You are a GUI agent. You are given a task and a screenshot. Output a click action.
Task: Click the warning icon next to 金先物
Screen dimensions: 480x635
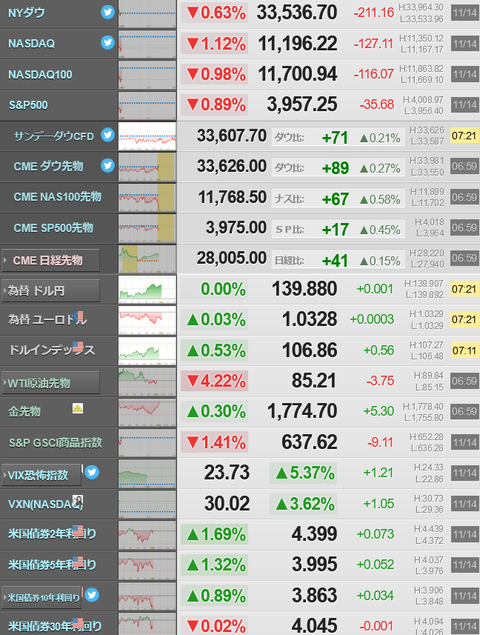pos(78,408)
